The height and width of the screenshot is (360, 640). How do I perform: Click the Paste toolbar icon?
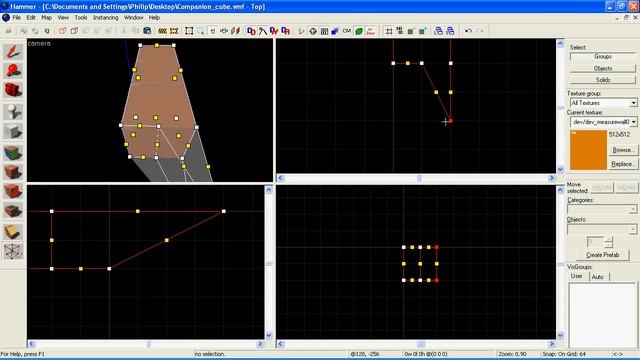(x=147, y=31)
